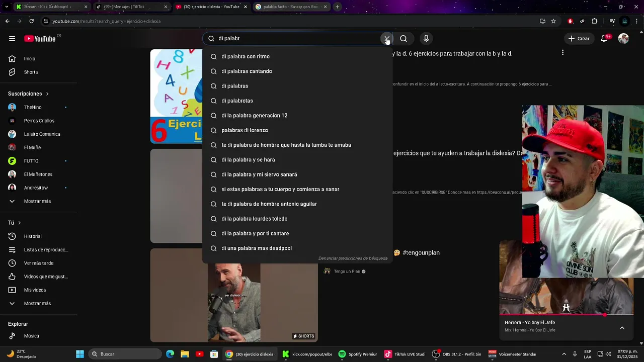
Task: Open YouTube notifications bell
Action: 605,39
